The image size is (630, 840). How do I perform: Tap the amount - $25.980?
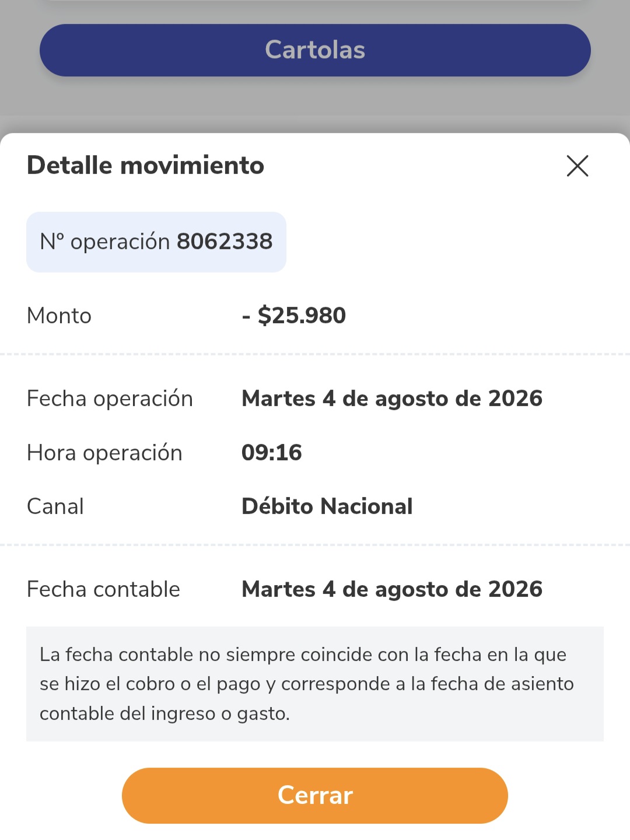[294, 316]
